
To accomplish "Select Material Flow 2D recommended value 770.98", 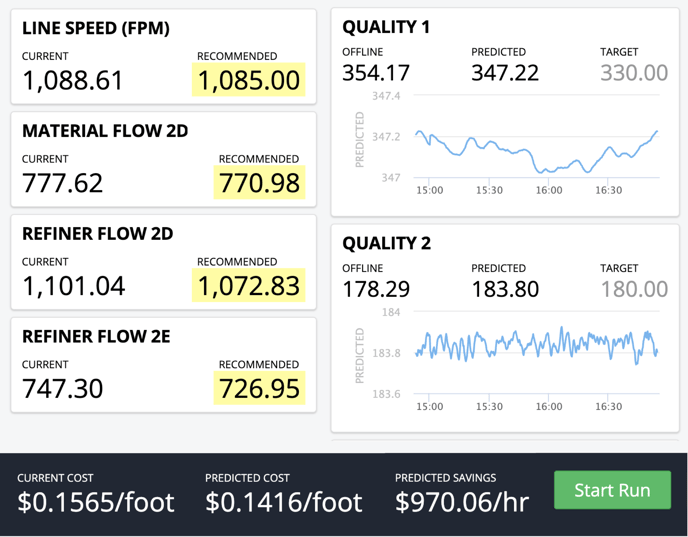I will click(259, 183).
